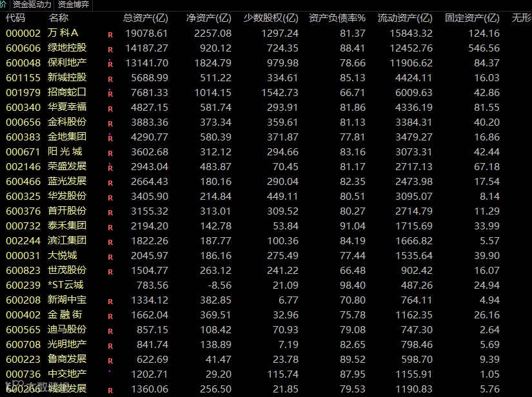Select stock name 首开股份
Screen dimensions: 532x397
click(67, 211)
